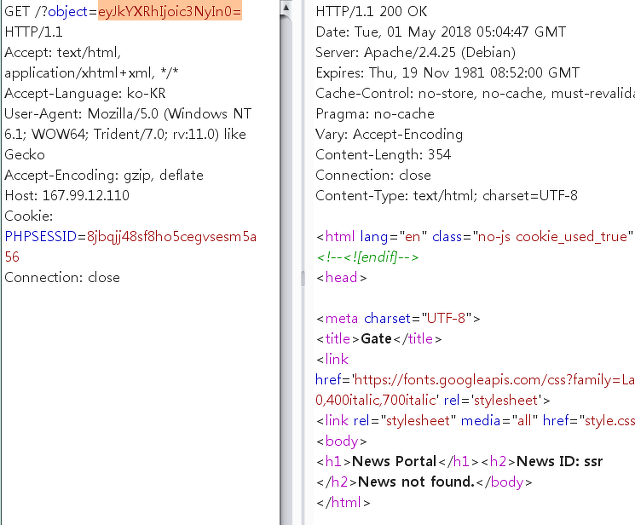Image resolution: width=635 pixels, height=525 pixels.
Task: Click the 'Host: 167.99.12.110' header line
Action: pyautogui.click(x=67, y=196)
